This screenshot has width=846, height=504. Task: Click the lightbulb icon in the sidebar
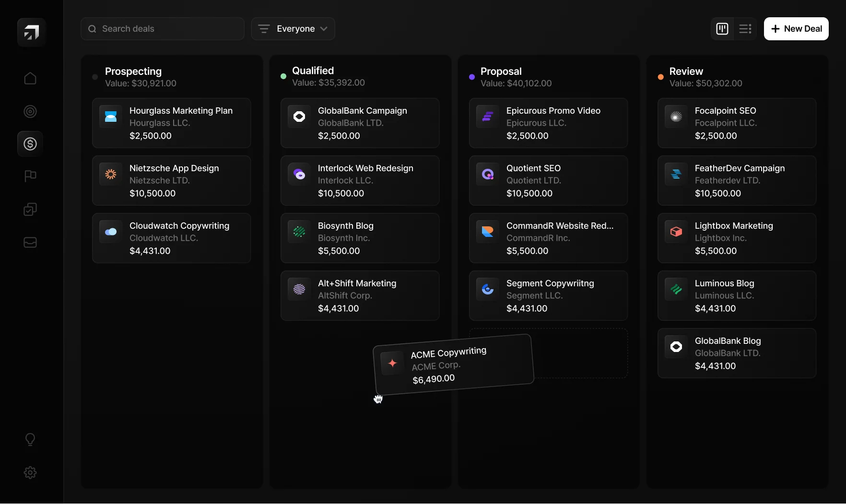30,439
